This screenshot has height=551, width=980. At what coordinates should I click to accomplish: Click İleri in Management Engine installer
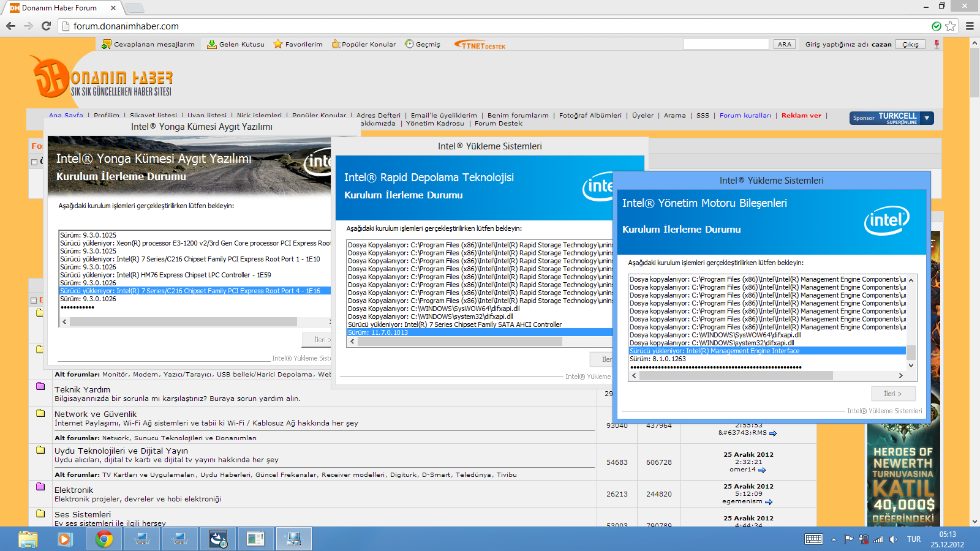coord(894,394)
